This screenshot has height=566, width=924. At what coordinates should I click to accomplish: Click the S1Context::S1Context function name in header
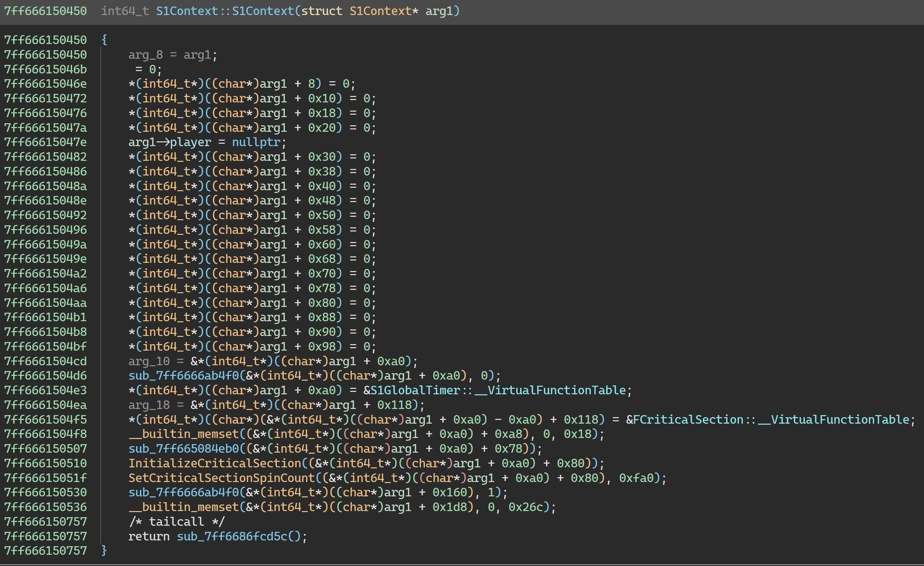click(225, 11)
